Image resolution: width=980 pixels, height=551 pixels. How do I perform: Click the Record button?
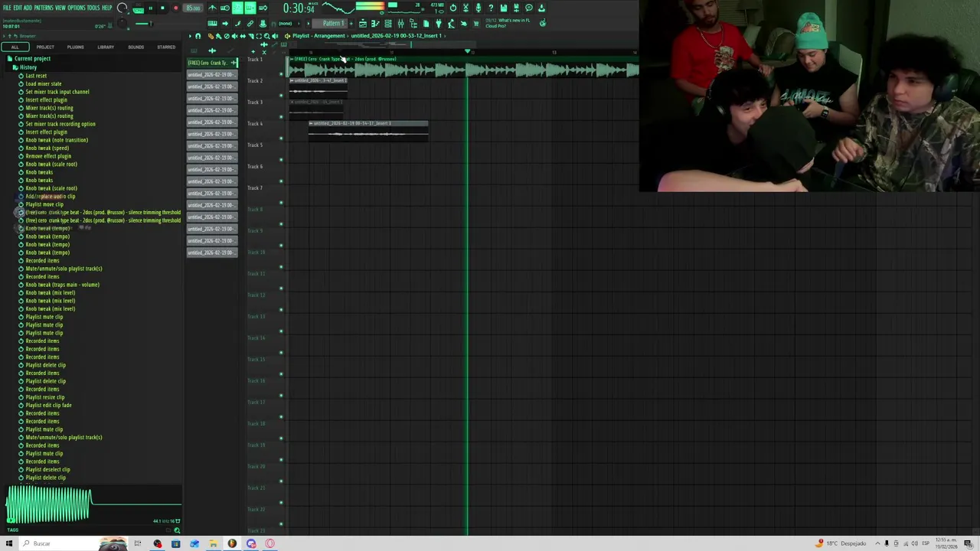[175, 8]
